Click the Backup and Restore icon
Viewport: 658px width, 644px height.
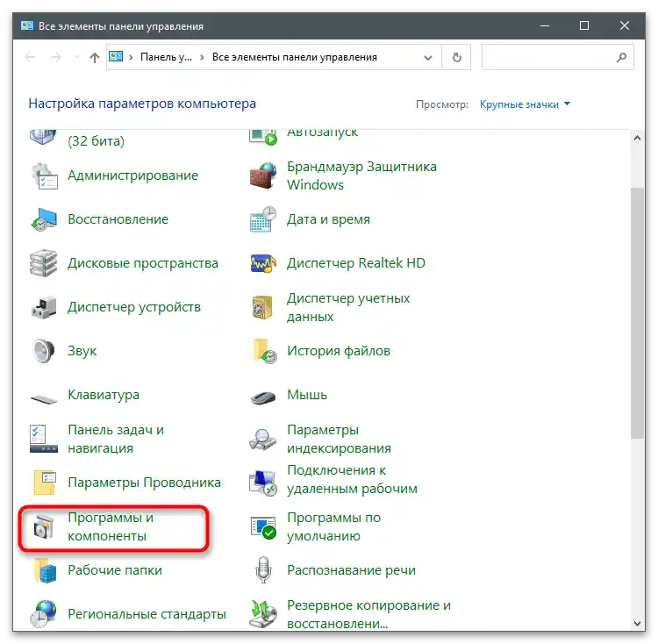pyautogui.click(x=263, y=615)
